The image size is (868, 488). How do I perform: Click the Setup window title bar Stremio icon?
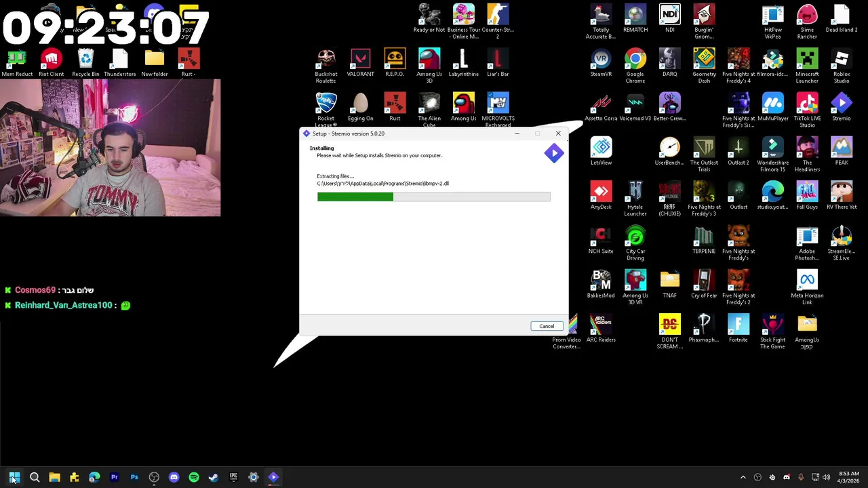(307, 134)
